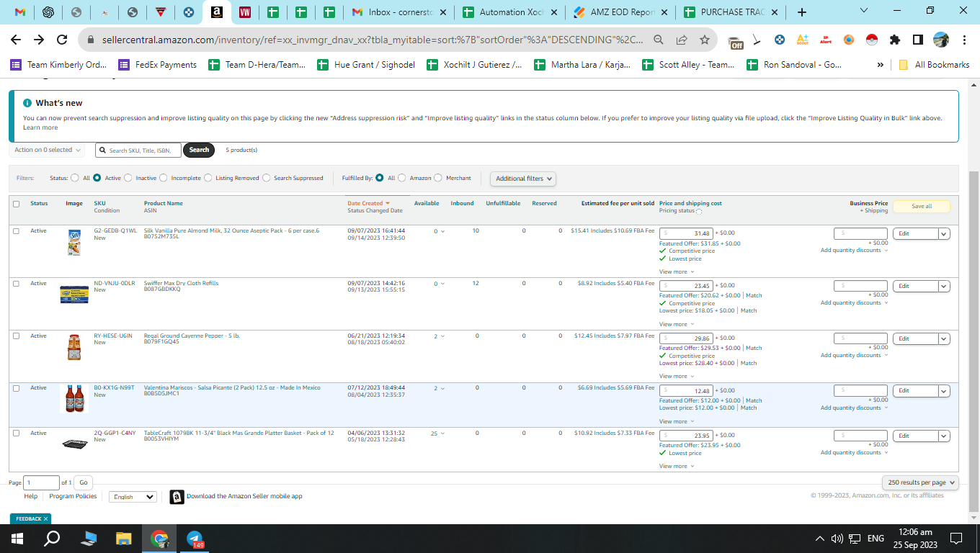Select Fulfilled By Merchant filter
The width and height of the screenshot is (980, 553).
pyautogui.click(x=438, y=178)
